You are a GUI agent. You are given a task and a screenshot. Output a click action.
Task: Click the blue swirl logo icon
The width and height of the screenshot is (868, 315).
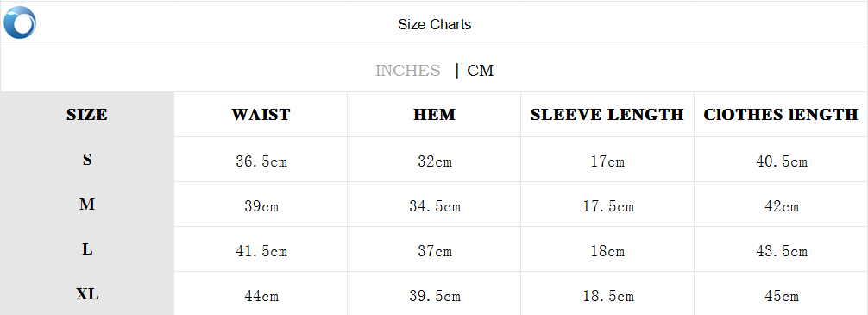tap(19, 22)
